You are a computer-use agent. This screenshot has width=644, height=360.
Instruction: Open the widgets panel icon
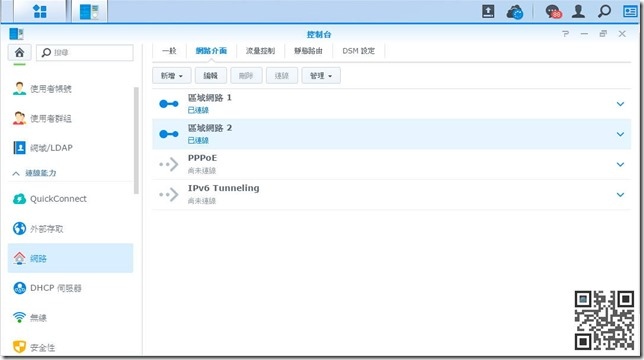point(630,11)
